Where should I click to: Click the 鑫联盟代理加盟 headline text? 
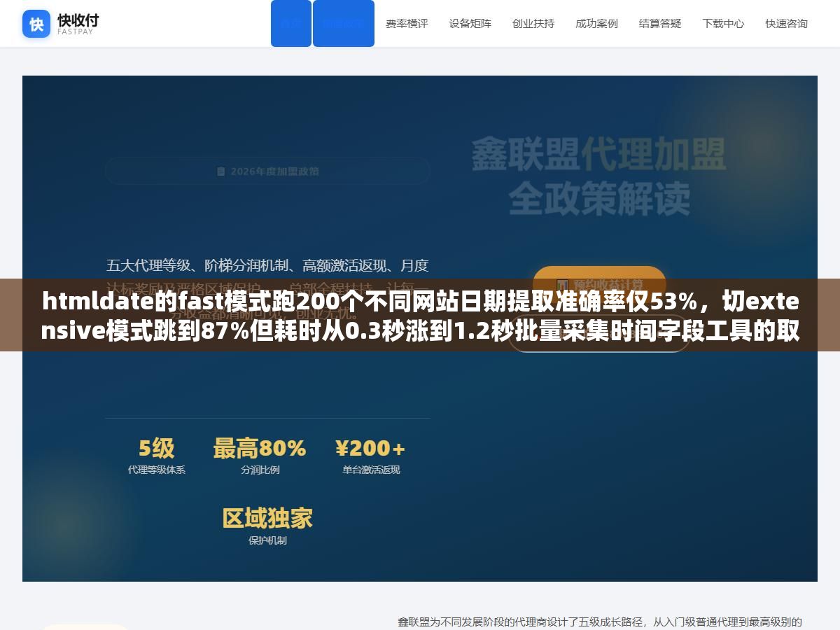[x=598, y=154]
